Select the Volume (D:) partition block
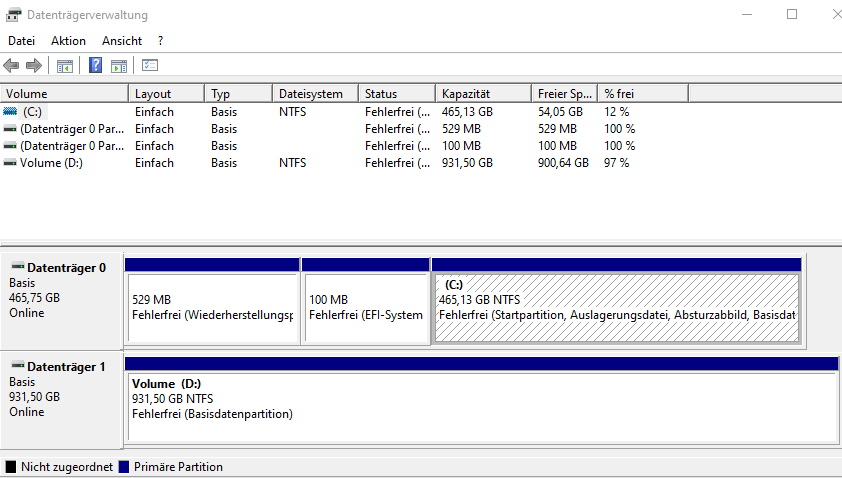 click(x=482, y=407)
